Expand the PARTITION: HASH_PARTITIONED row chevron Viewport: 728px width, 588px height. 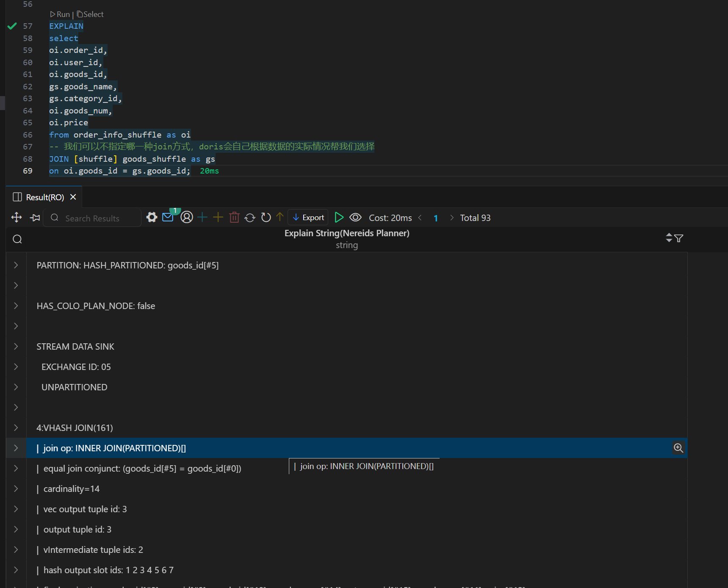point(16,265)
